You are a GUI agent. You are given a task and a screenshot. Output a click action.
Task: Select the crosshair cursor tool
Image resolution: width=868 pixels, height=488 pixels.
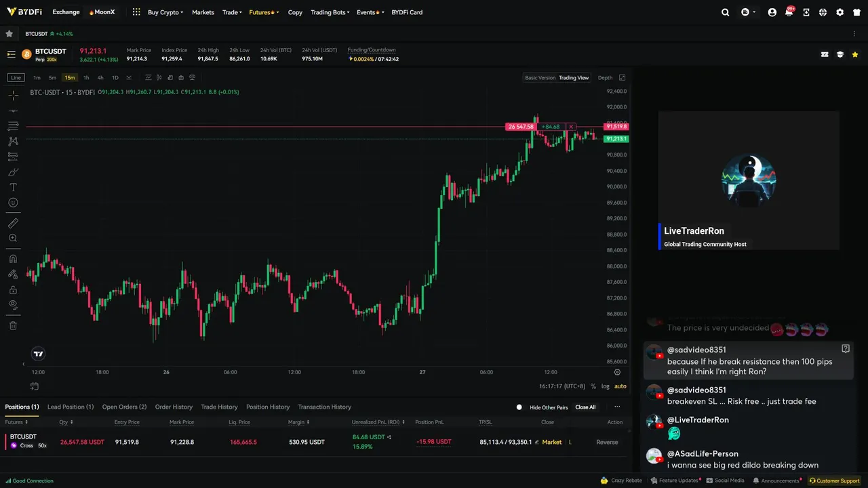tap(13, 95)
